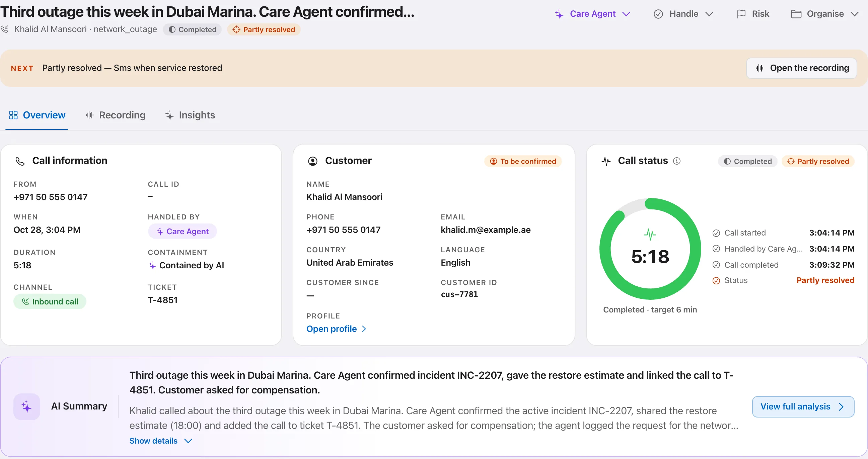Click the ticket number T-4851

[163, 300]
